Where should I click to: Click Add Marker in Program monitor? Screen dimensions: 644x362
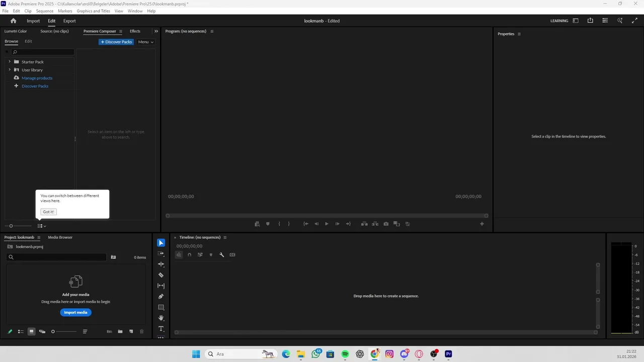(268, 224)
